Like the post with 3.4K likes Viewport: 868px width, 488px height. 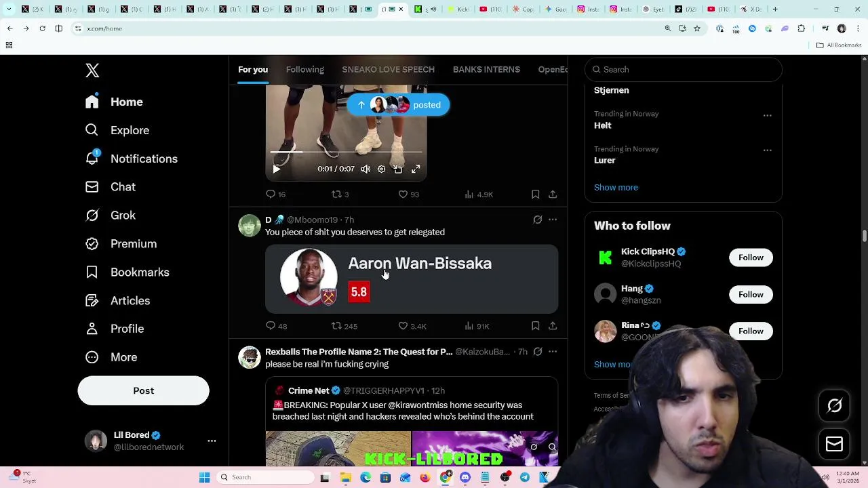pyautogui.click(x=412, y=326)
